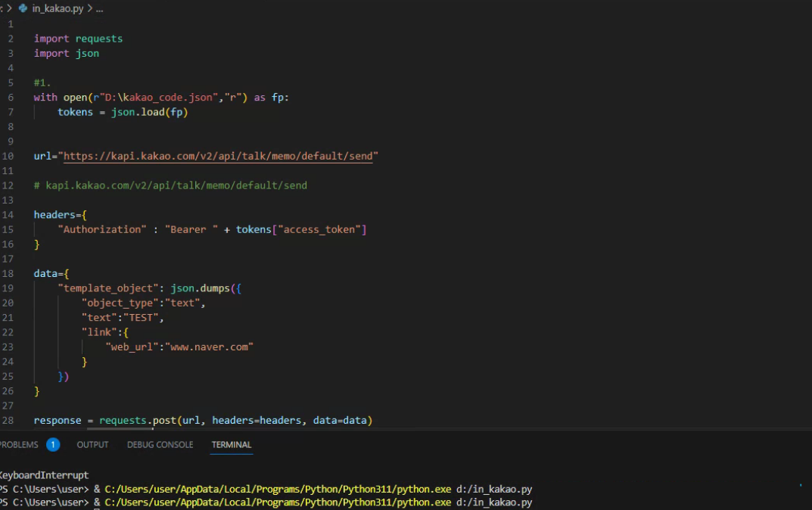The width and height of the screenshot is (812, 510).
Task: Open the breadcrumb ellipsis after in_kakao.py
Action: [99, 9]
